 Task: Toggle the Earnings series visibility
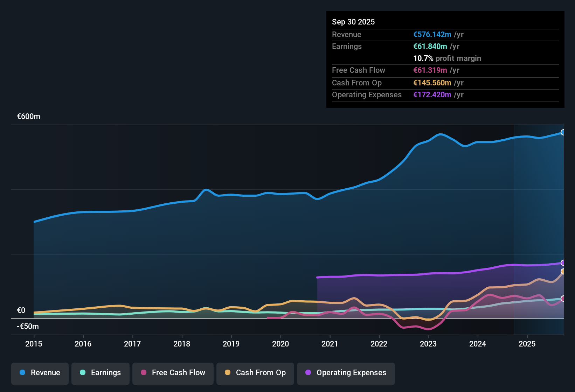(100, 373)
